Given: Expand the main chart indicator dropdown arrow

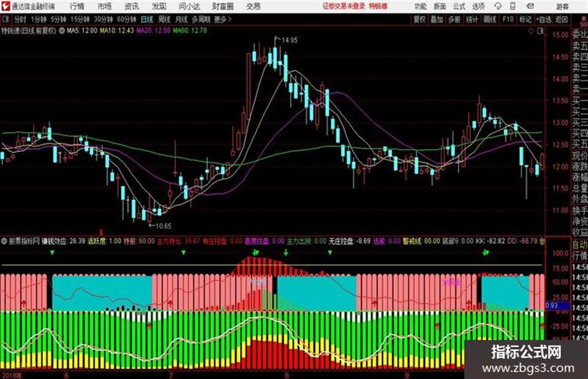Looking at the screenshot, I should click(x=62, y=30).
